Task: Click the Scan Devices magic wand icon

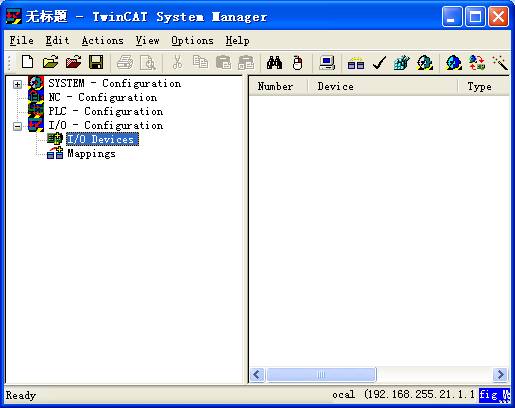Action: 500,62
